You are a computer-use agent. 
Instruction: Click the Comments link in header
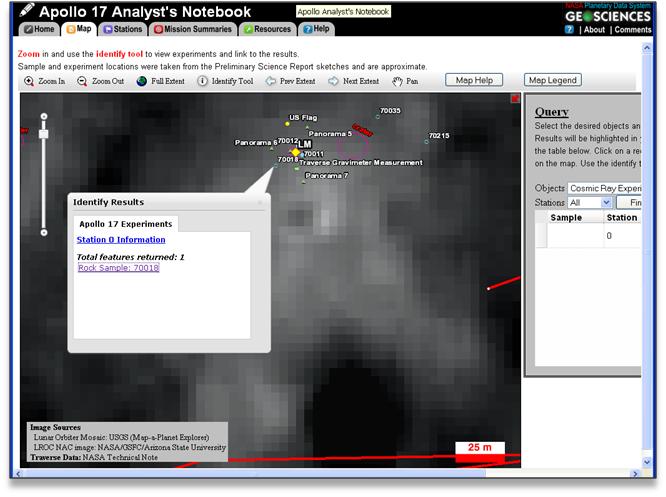point(633,30)
